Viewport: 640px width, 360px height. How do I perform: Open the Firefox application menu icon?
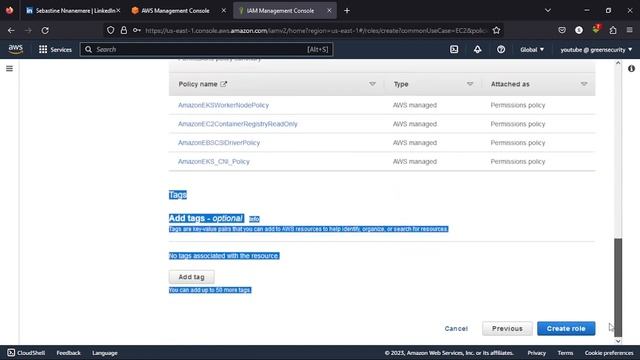tap(629, 30)
